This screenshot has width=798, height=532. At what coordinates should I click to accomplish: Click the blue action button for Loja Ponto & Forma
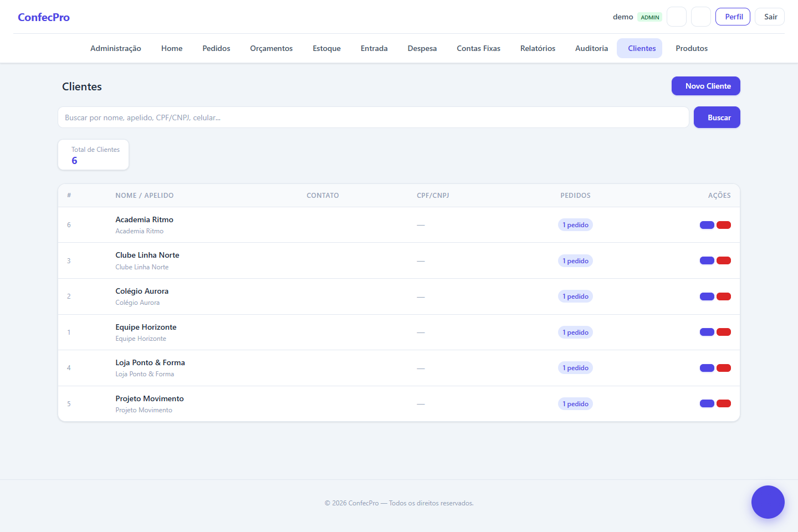click(x=707, y=368)
